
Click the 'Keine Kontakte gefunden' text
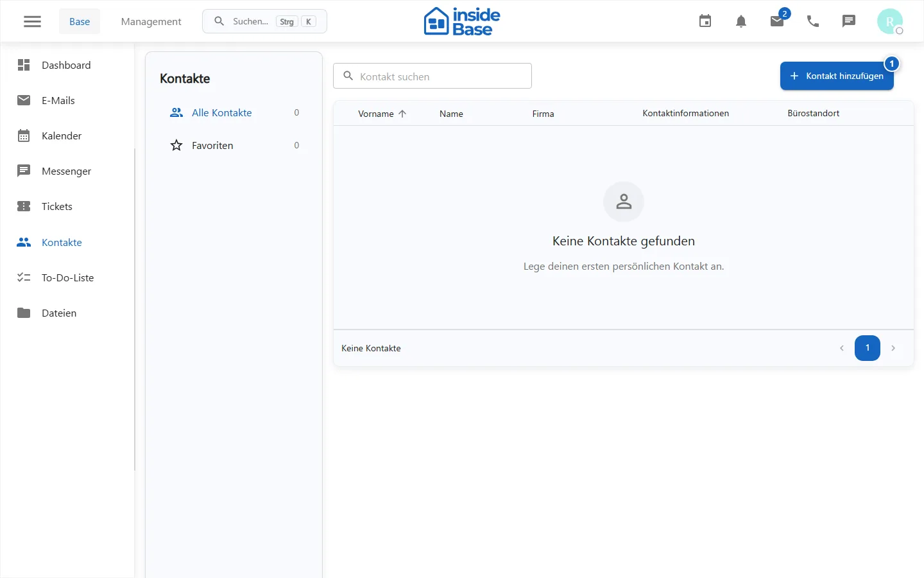(624, 241)
